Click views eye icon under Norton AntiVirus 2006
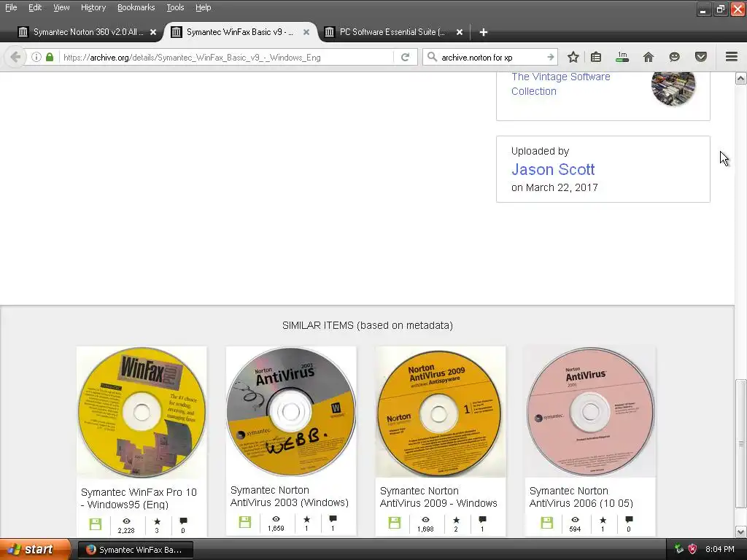Screen dimensions: 747x560 (575, 519)
